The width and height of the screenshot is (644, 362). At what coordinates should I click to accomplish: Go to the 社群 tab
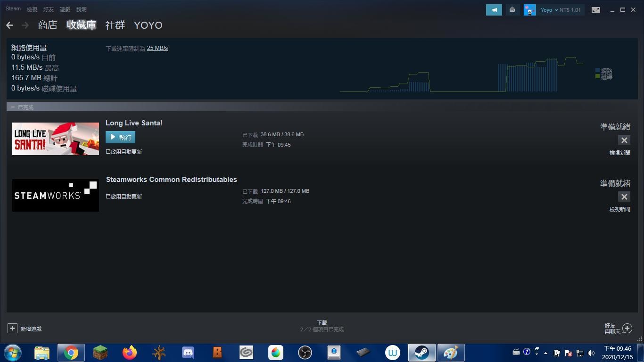pyautogui.click(x=115, y=25)
